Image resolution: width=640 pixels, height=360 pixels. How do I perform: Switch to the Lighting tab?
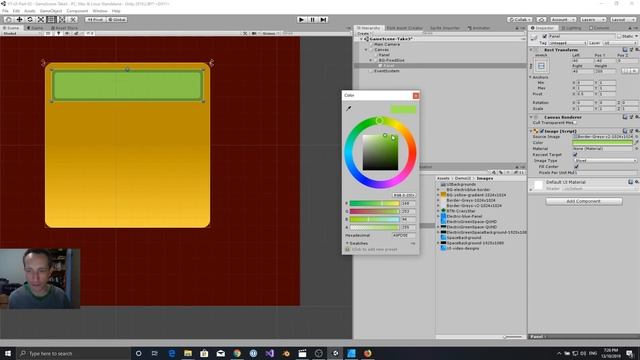pyautogui.click(x=571, y=28)
